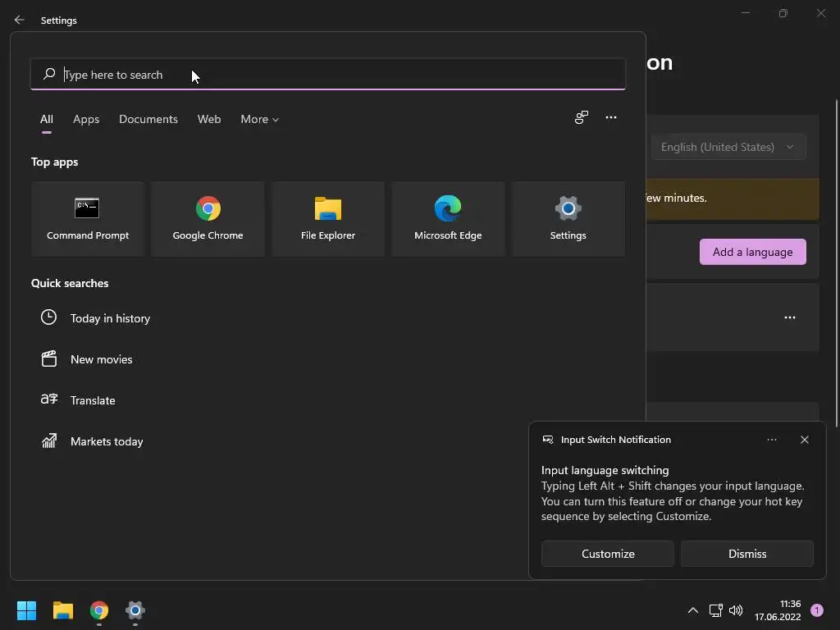
Task: Click the Settings title text
Action: pos(59,21)
